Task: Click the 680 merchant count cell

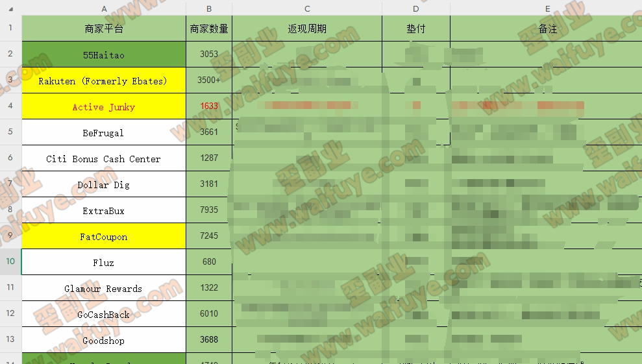Action: click(x=209, y=262)
